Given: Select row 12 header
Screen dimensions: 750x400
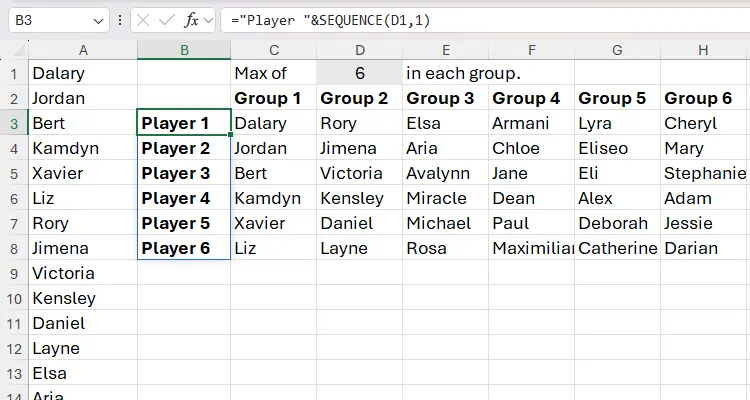Looking at the screenshot, I should 14,348.
